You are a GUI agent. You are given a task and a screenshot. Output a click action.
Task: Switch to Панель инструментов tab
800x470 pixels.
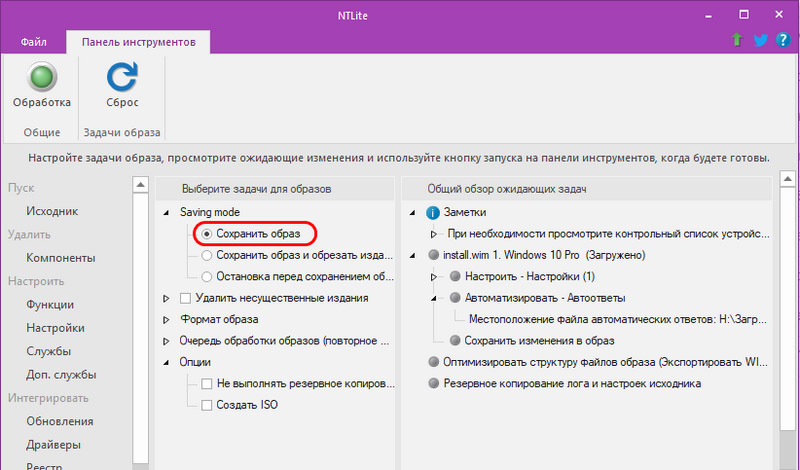[x=138, y=42]
